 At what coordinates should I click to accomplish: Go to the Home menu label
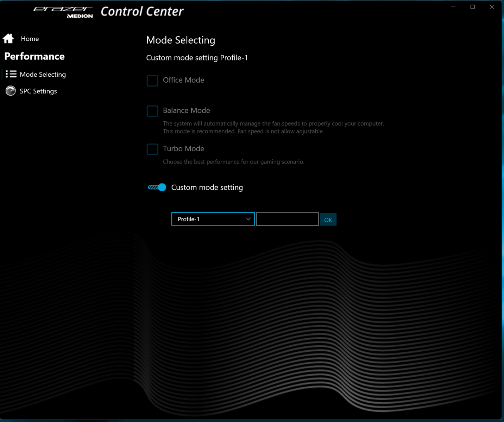30,39
